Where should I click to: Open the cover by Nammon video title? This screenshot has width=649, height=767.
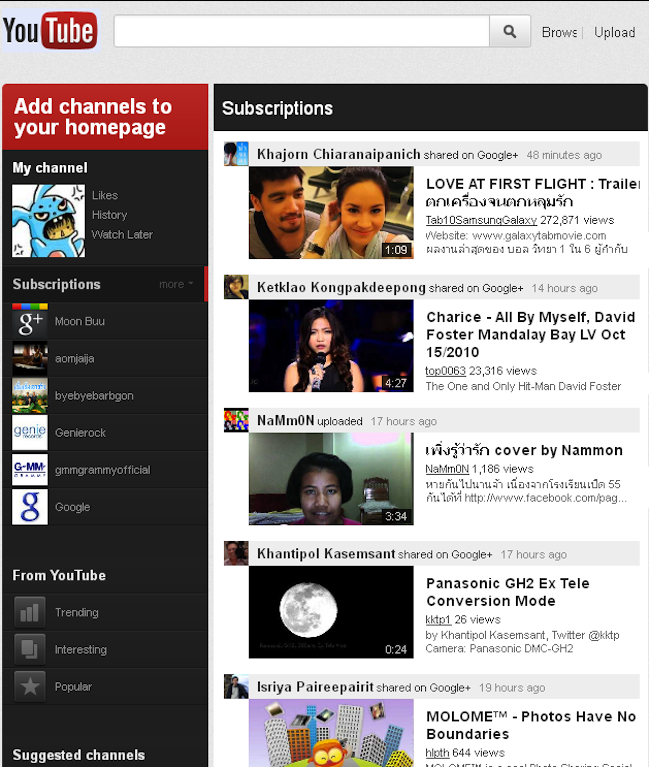pyautogui.click(x=524, y=450)
